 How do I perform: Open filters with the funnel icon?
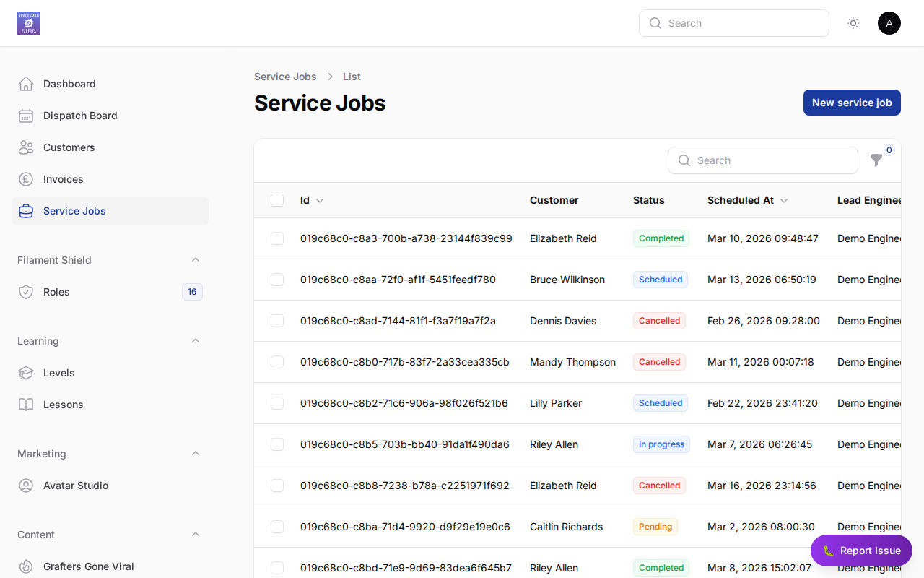(x=876, y=160)
